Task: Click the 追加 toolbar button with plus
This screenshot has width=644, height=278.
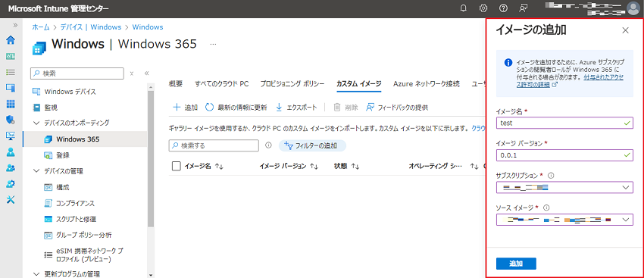Action: pos(185,108)
